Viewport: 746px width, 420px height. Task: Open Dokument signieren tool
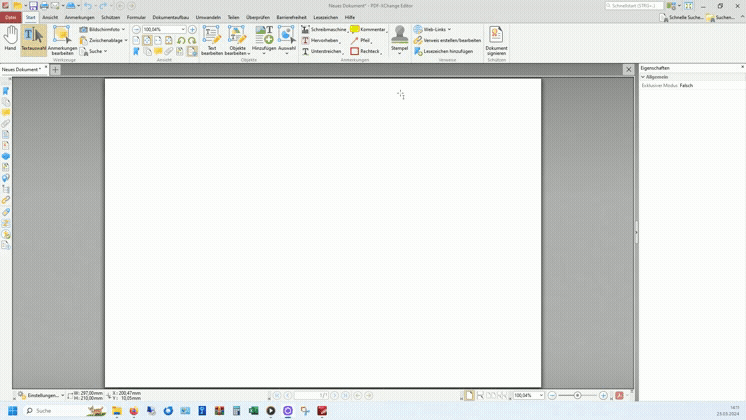(x=496, y=40)
